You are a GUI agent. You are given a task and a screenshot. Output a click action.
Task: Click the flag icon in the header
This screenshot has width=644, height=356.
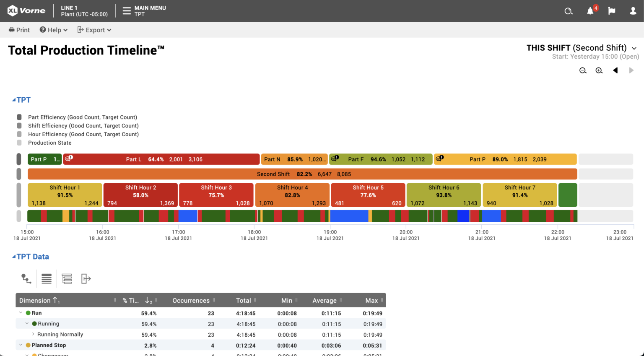[x=612, y=11]
